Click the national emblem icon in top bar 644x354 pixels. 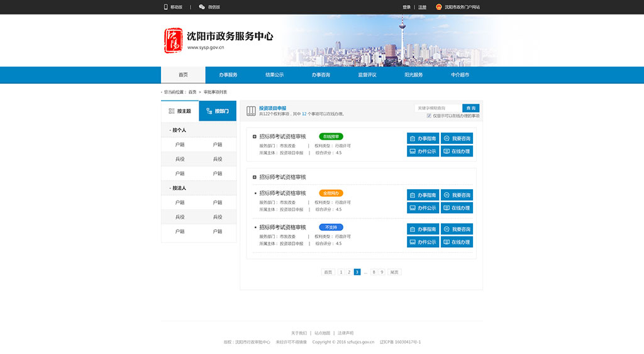point(439,7)
